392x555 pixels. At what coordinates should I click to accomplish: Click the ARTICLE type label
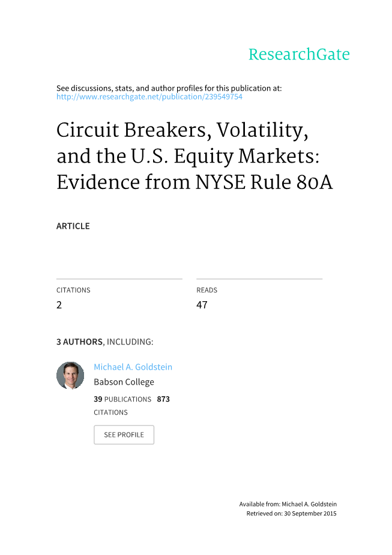click(73, 226)
